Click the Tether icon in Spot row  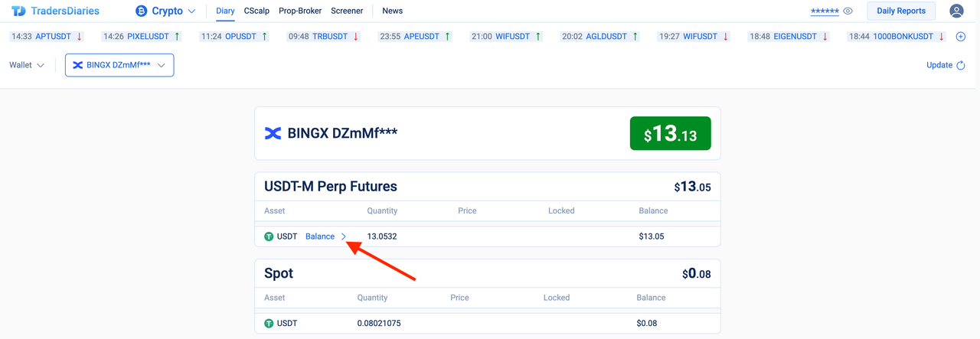tap(269, 323)
